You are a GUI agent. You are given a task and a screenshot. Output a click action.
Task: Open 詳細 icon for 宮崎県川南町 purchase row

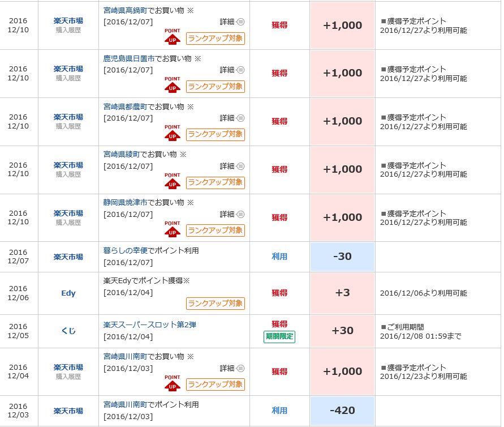tap(240, 369)
